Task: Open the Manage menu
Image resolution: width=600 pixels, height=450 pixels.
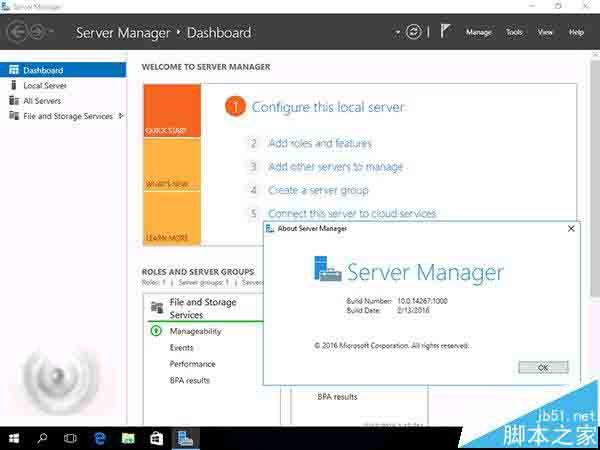Action: point(478,33)
